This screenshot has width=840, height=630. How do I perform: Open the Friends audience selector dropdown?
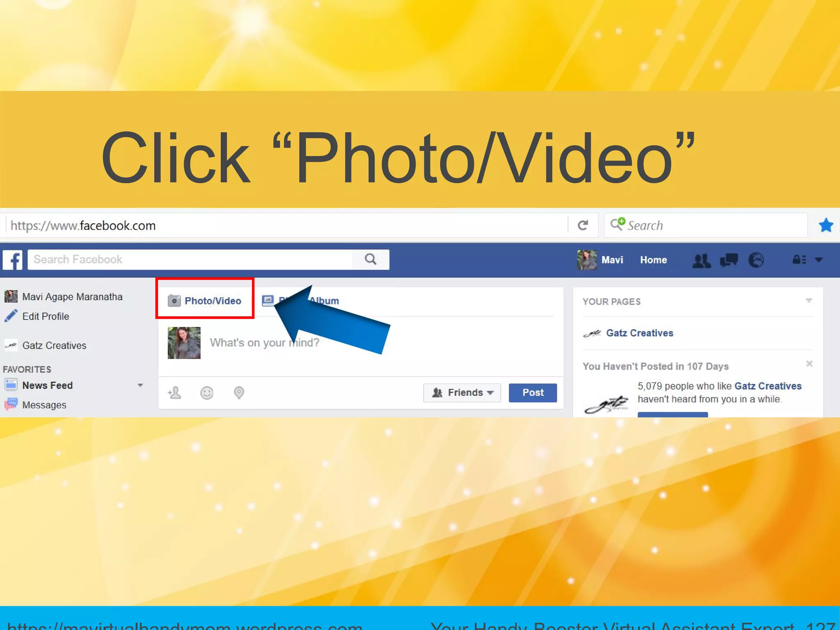[x=462, y=393]
